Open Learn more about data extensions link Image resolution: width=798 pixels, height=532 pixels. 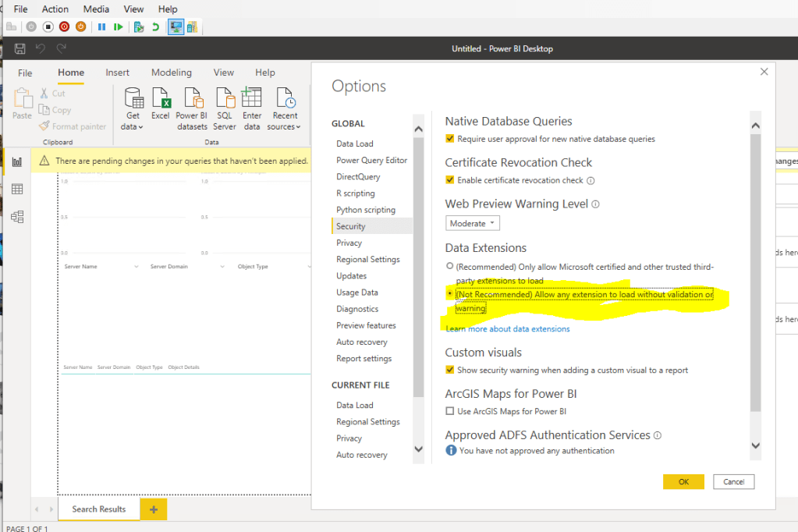click(x=507, y=329)
